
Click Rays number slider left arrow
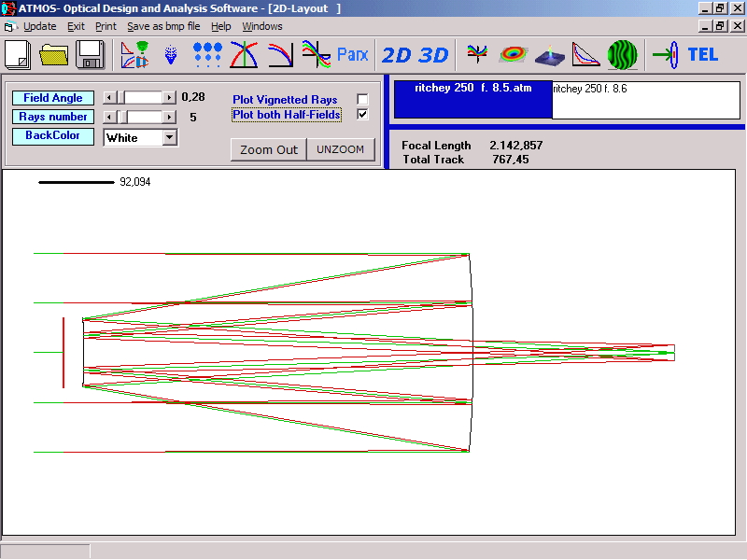108,117
